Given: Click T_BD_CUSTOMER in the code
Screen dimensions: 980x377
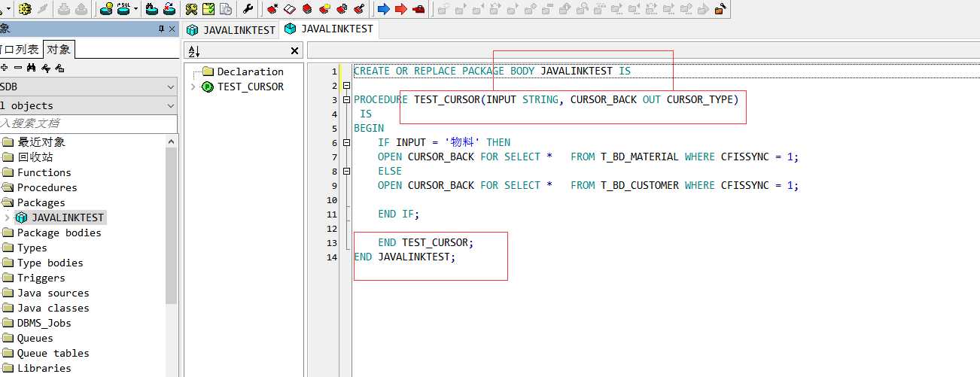Looking at the screenshot, I should (x=640, y=185).
